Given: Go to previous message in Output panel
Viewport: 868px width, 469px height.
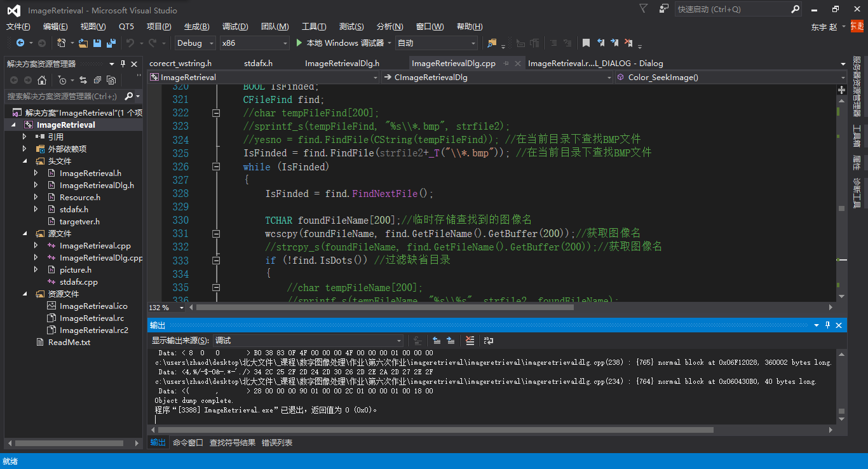Looking at the screenshot, I should [x=437, y=341].
